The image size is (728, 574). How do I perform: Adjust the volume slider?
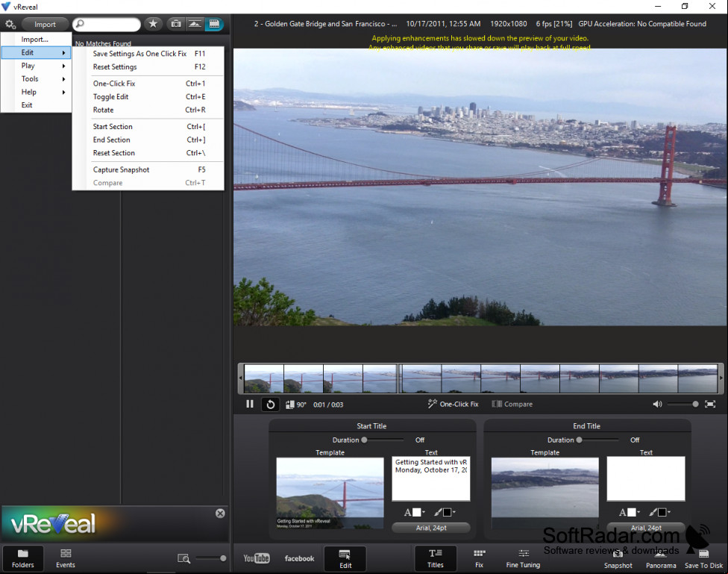point(682,404)
